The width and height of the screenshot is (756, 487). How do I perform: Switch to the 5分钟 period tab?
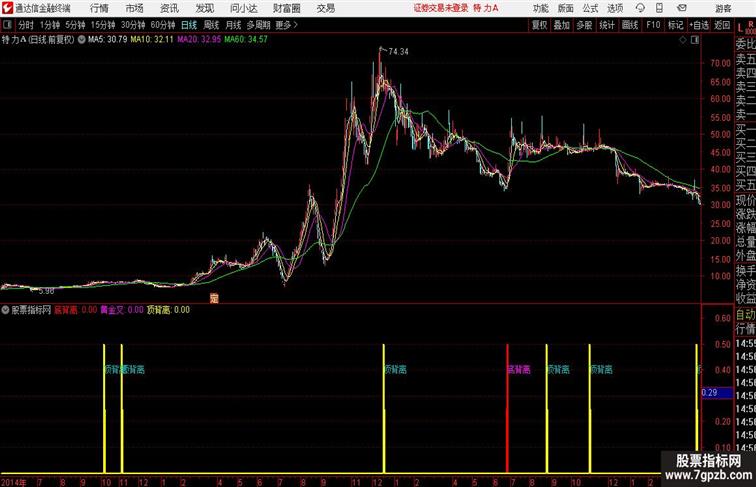pos(75,25)
